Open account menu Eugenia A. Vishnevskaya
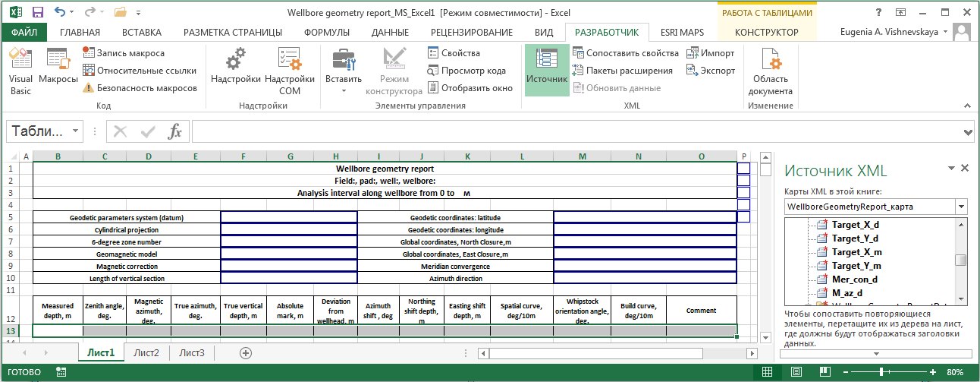The image size is (980, 382). [x=894, y=32]
